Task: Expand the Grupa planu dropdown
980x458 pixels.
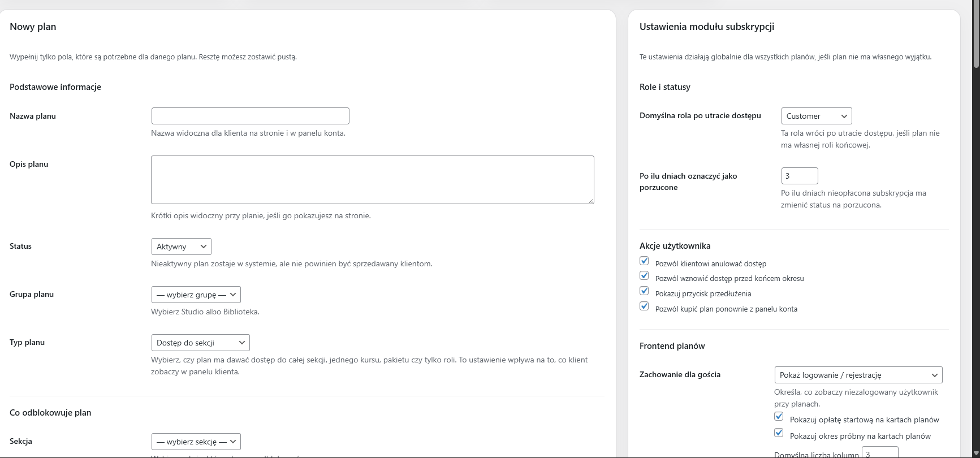Action: click(x=196, y=295)
